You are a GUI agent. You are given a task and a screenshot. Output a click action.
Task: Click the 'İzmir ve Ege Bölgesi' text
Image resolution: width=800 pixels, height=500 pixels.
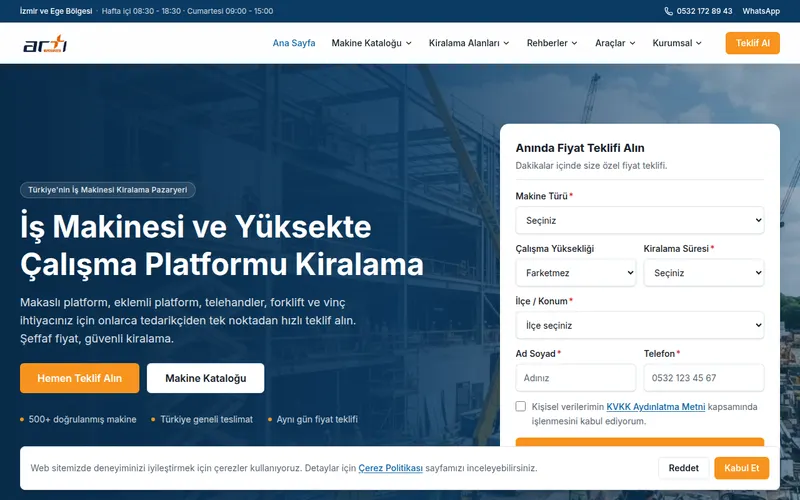[56, 11]
